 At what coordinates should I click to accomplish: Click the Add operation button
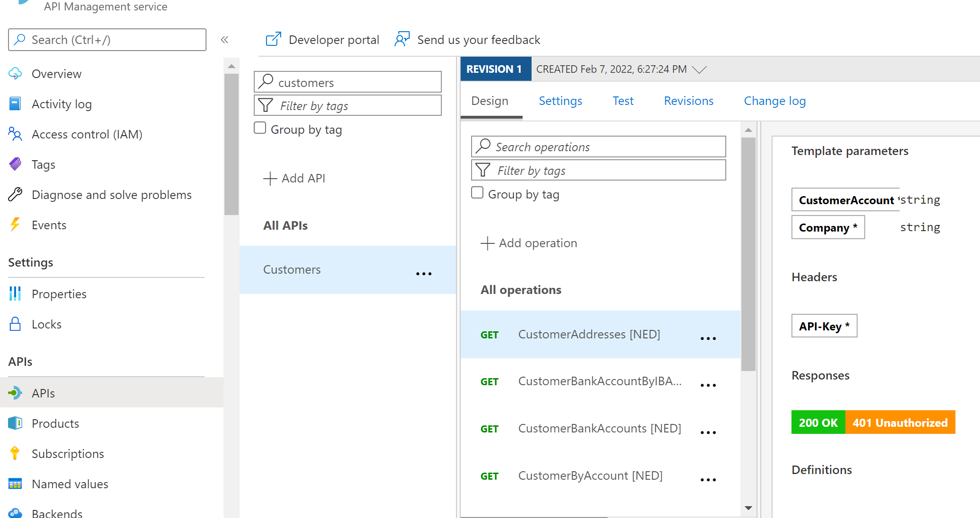[529, 243]
